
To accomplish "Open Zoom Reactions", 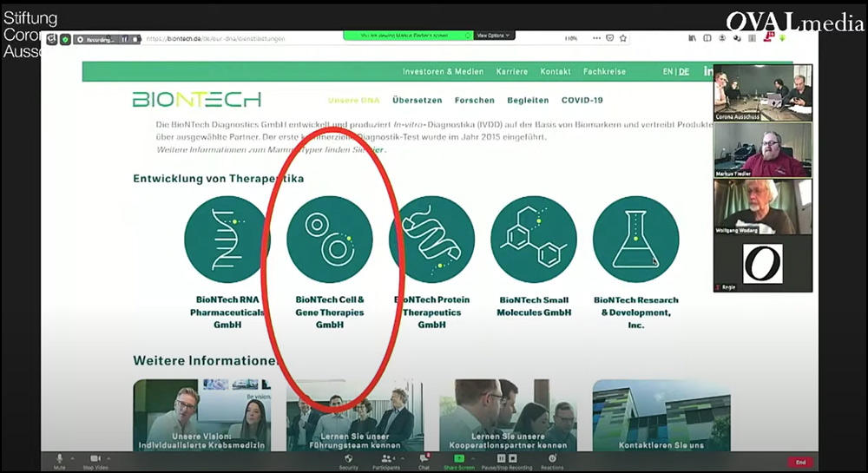I will (x=552, y=459).
